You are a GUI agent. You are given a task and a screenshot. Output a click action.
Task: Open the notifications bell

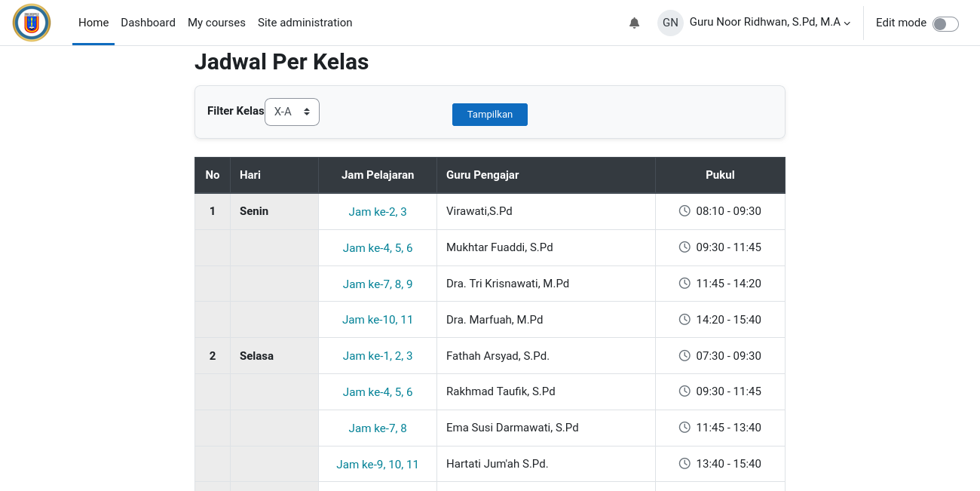[634, 23]
